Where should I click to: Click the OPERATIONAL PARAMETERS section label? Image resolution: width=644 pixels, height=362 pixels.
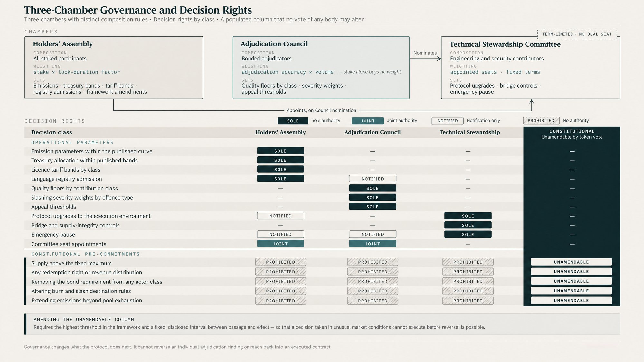point(72,143)
